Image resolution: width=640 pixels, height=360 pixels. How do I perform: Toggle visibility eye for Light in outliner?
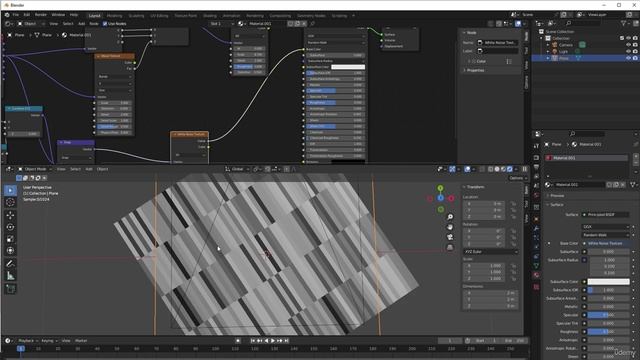tap(629, 51)
